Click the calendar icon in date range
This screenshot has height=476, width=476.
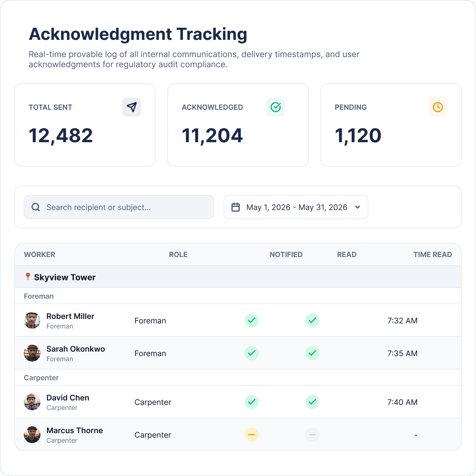236,207
